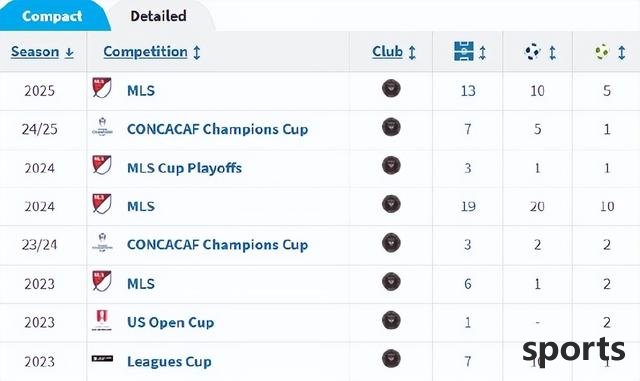Viewport: 640px width, 381px height.
Task: Sort by Club column header
Action: click(394, 52)
